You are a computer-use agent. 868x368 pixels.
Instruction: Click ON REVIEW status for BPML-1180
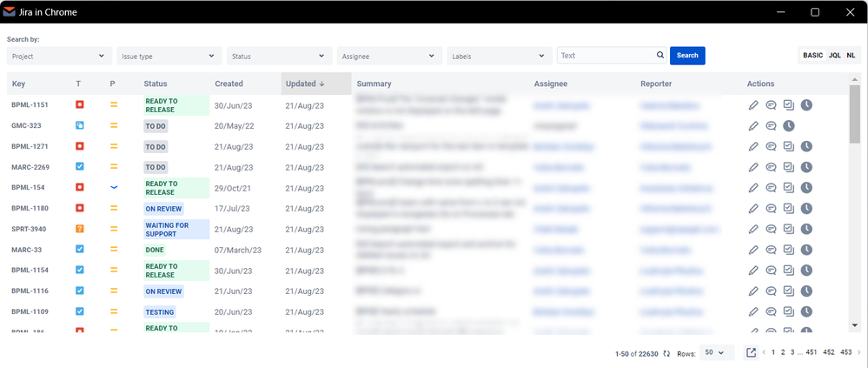coord(163,209)
